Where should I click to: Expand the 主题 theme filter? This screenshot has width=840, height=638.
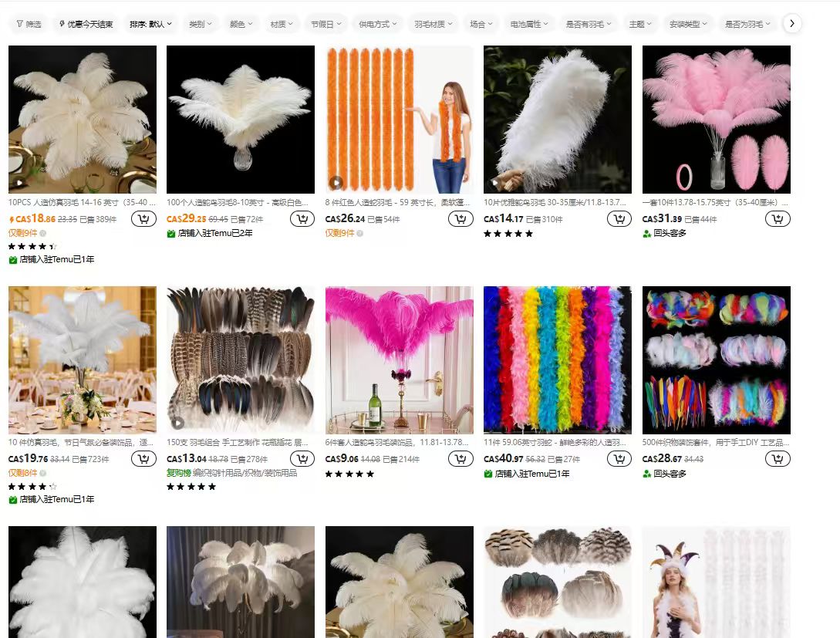[x=640, y=24]
